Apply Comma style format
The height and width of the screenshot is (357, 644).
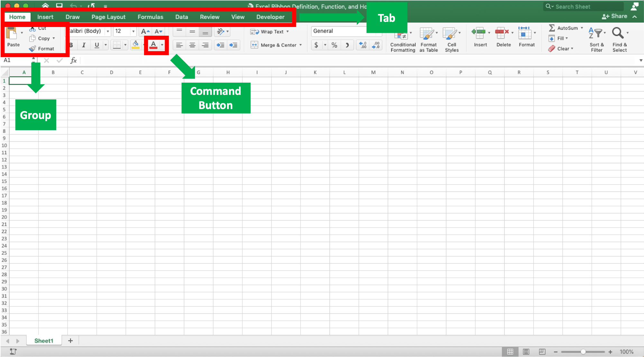(347, 45)
